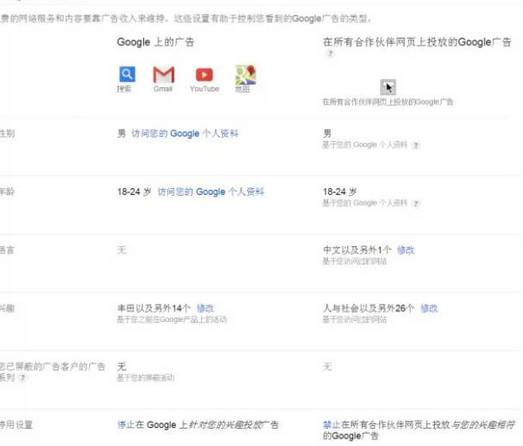This screenshot has height=446, width=523.
Task: Click the Gmail icon
Action: coord(163,75)
